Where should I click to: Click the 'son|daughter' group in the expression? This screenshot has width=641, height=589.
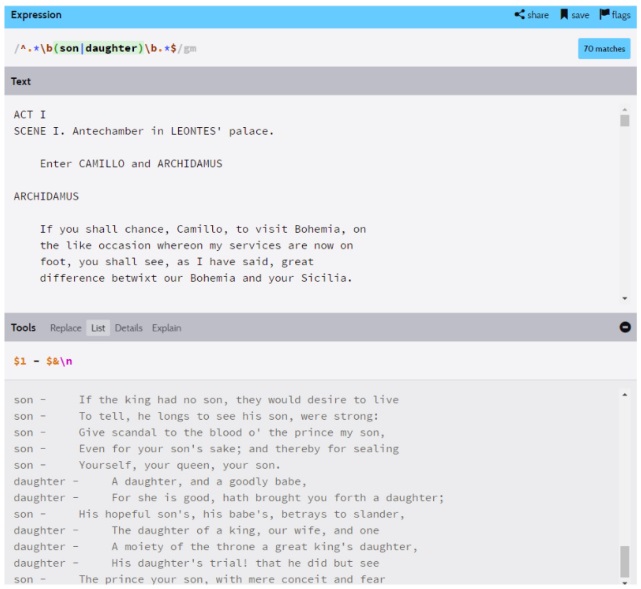pos(98,48)
